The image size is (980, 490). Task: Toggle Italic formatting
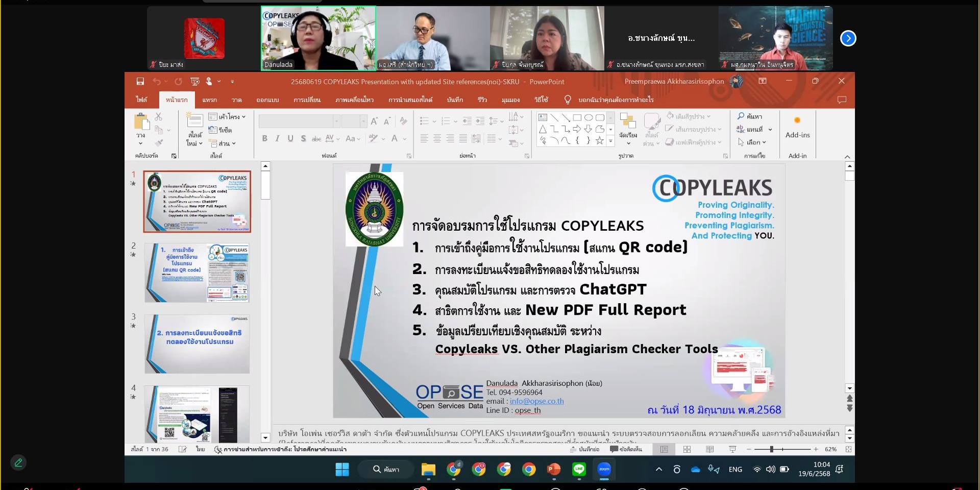(277, 138)
